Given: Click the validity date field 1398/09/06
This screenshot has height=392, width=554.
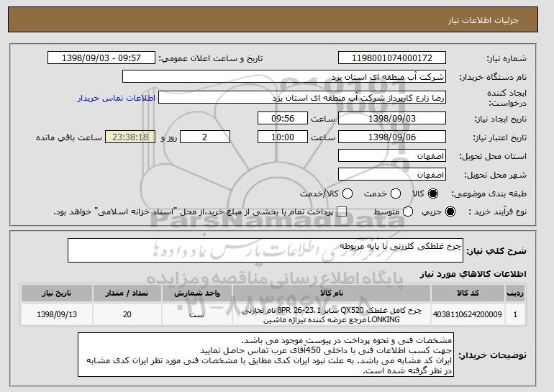Looking at the screenshot, I should (392, 137).
